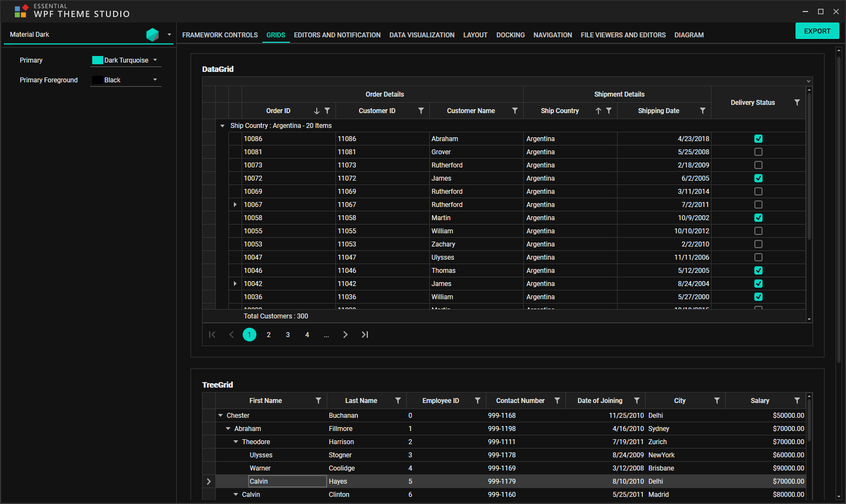Switch to the Data Visualization tab
846x504 pixels.
[422, 35]
